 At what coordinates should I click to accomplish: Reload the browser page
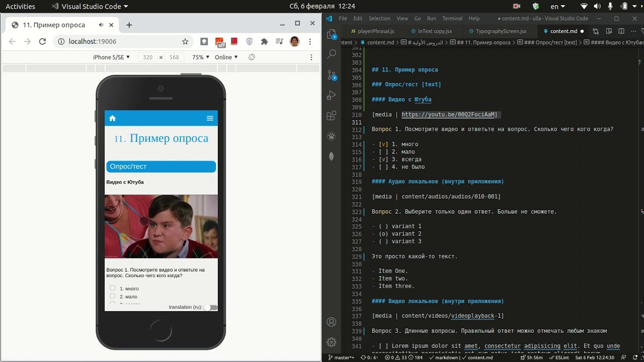coord(42,42)
